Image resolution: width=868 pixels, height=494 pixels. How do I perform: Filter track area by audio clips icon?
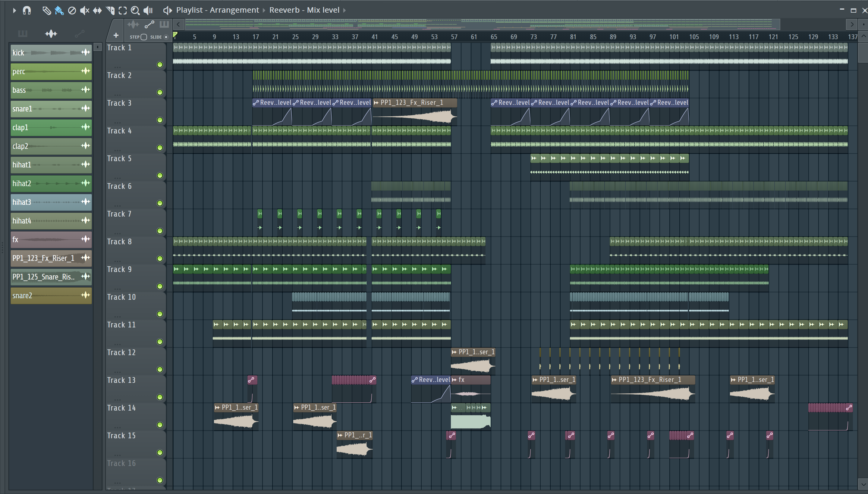[133, 24]
